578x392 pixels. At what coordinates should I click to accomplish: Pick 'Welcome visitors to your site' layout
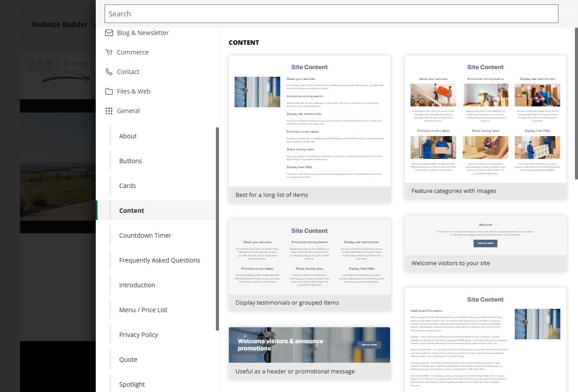(485, 243)
